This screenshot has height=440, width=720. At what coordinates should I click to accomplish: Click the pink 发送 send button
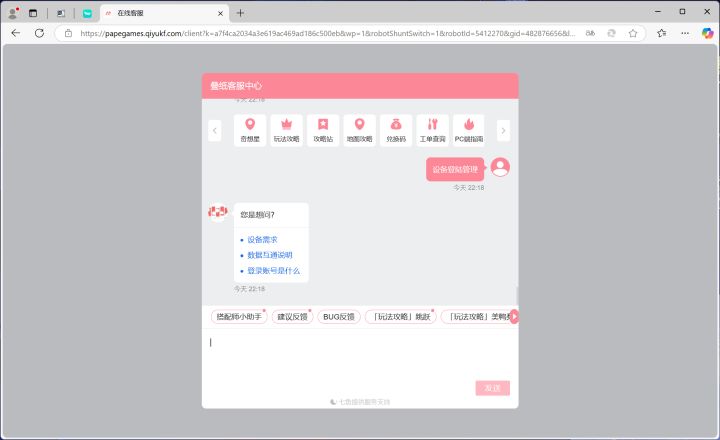click(493, 388)
